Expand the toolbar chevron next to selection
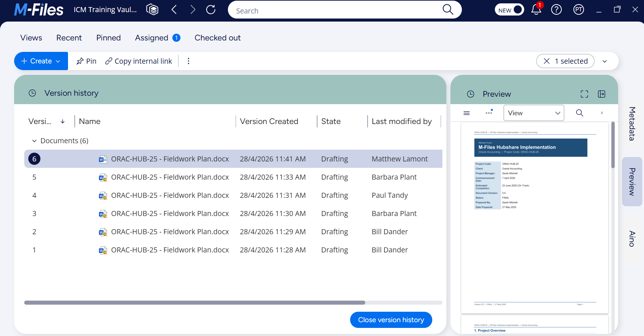The width and height of the screenshot is (644, 336). [x=605, y=61]
